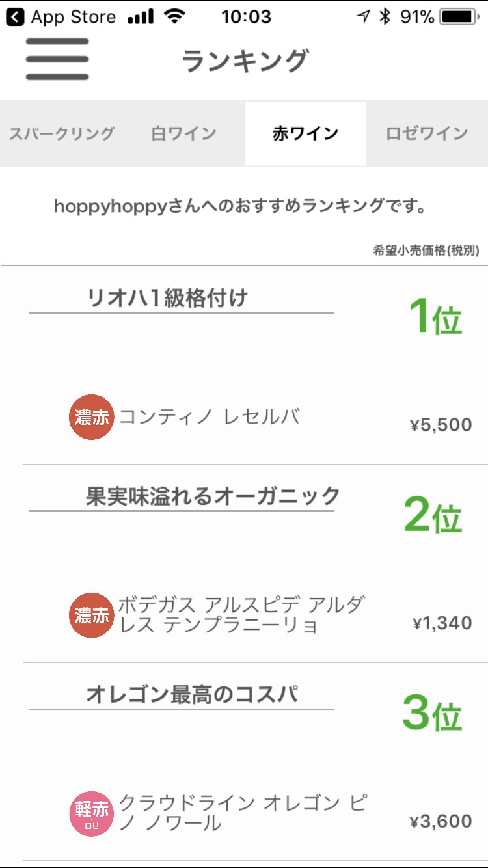Tap the リオハ1級格付け heading

(x=168, y=298)
